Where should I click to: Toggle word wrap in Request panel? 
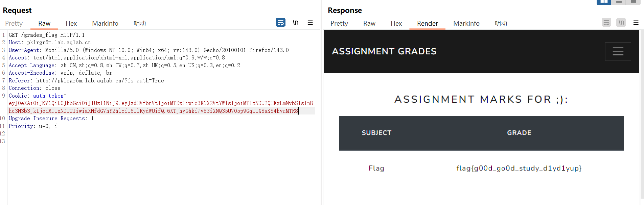(x=280, y=23)
